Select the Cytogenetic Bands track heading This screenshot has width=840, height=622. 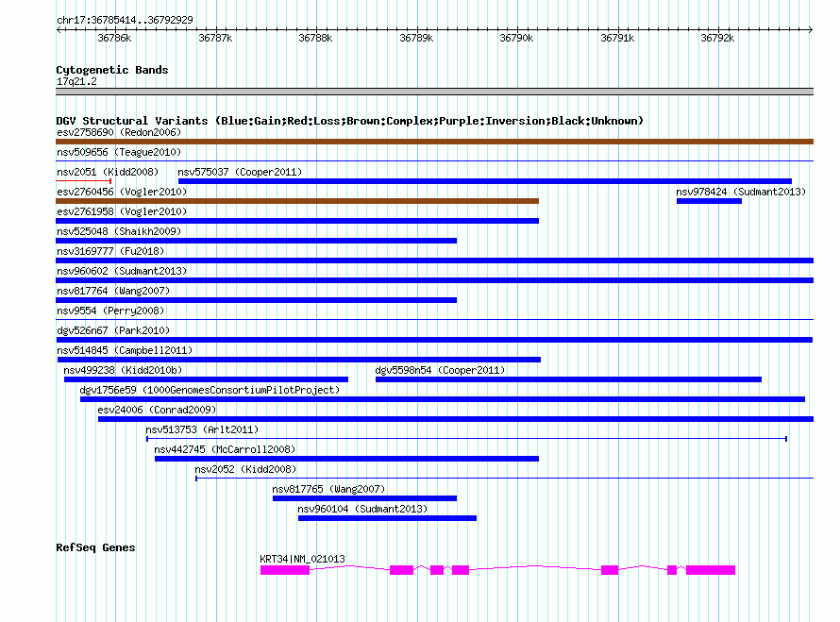[x=112, y=70]
